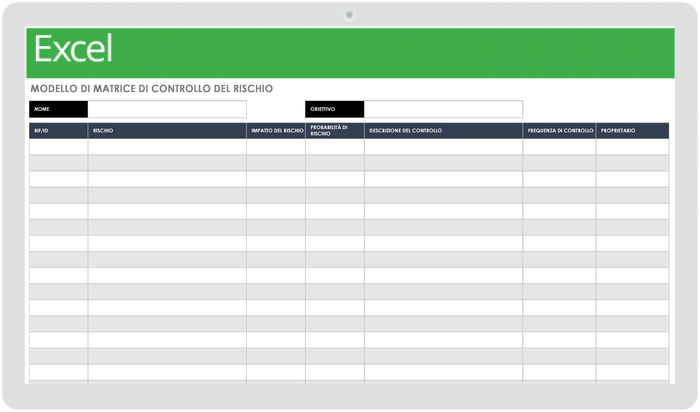The height and width of the screenshot is (412, 700).
Task: Select the PROPRIETARIO column header
Action: 633,131
